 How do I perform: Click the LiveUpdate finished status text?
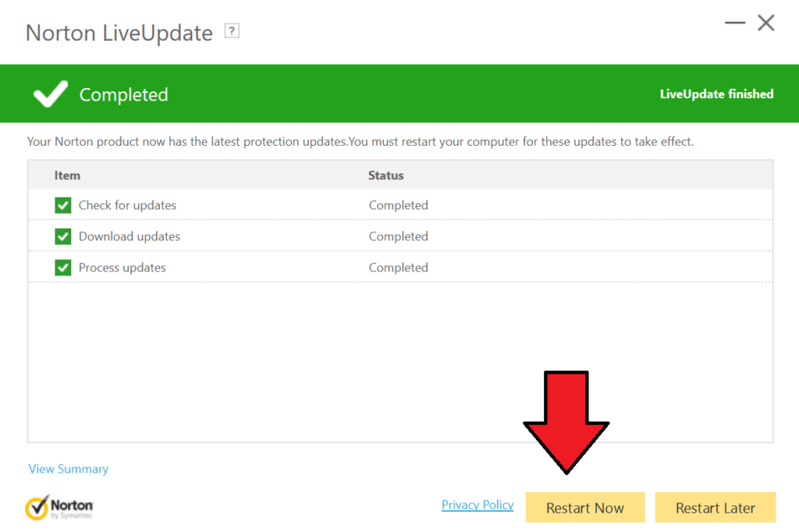pos(716,94)
